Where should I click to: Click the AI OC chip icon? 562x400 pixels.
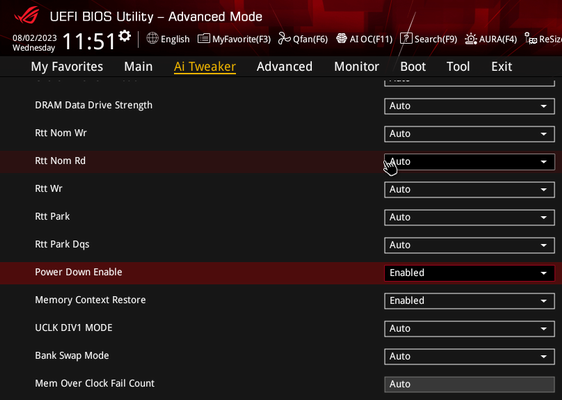point(342,38)
